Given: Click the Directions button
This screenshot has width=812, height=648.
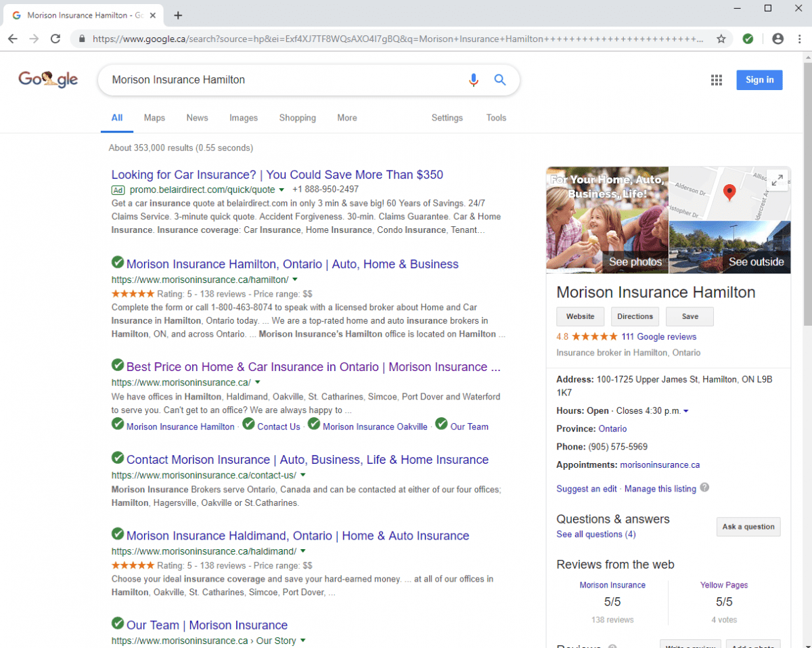Looking at the screenshot, I should 635,316.
